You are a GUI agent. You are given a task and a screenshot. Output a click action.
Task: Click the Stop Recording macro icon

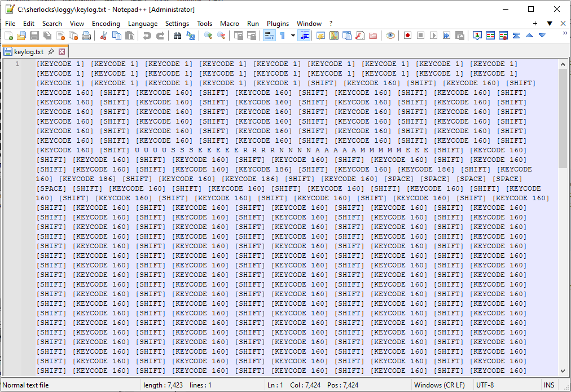(x=420, y=36)
